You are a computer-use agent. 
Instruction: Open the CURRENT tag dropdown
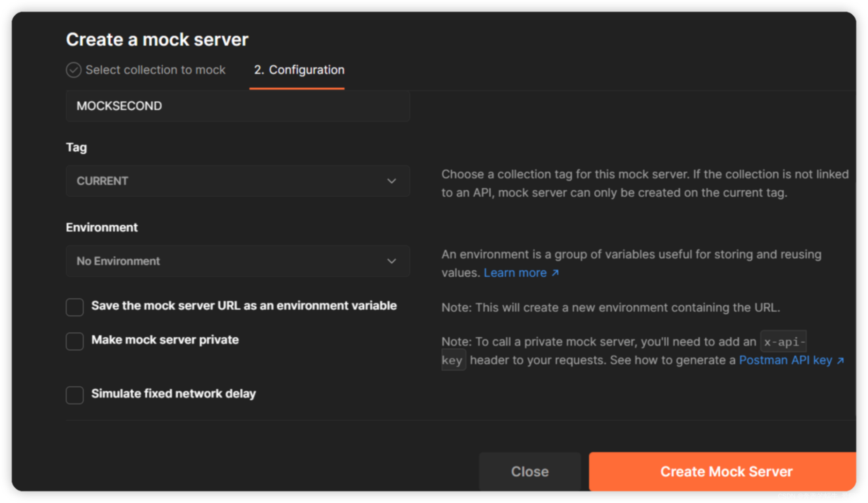click(x=237, y=181)
